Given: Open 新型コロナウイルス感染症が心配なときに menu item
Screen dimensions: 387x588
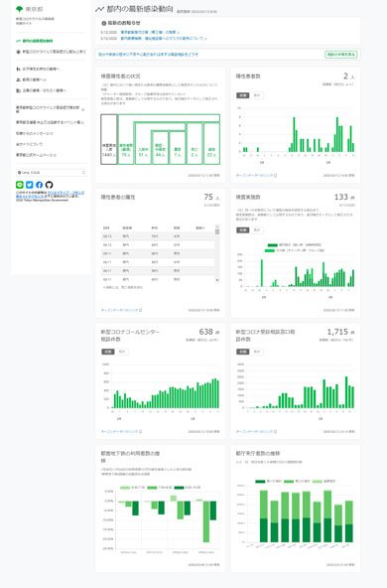Looking at the screenshot, I should pos(51,52).
